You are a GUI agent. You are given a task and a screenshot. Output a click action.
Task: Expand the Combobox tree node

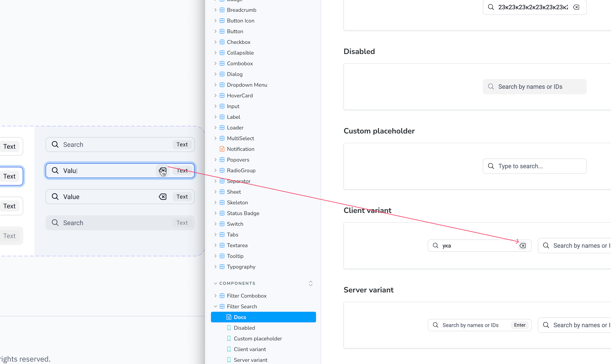[x=215, y=63]
